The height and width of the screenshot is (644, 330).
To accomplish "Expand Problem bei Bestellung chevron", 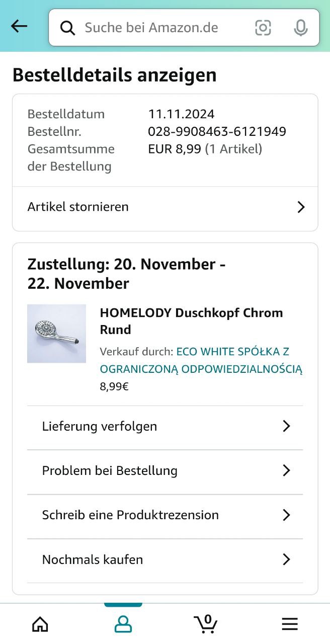I will click(286, 471).
